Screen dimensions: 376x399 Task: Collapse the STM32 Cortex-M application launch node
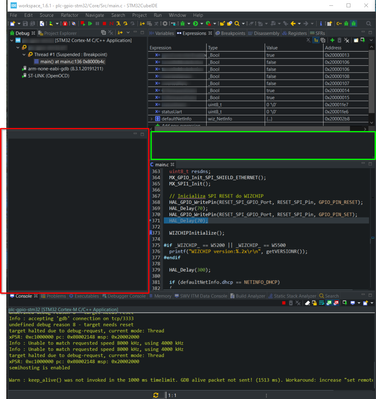coord(12,40)
